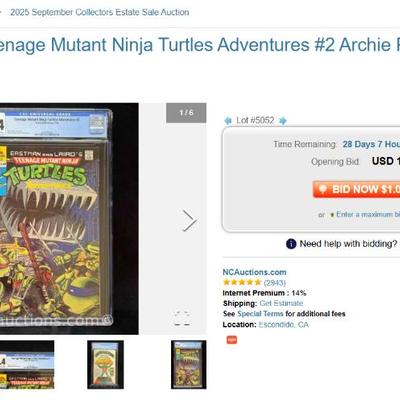400x400 pixels.
Task: Click the five-star seller rating
Action: (x=242, y=283)
